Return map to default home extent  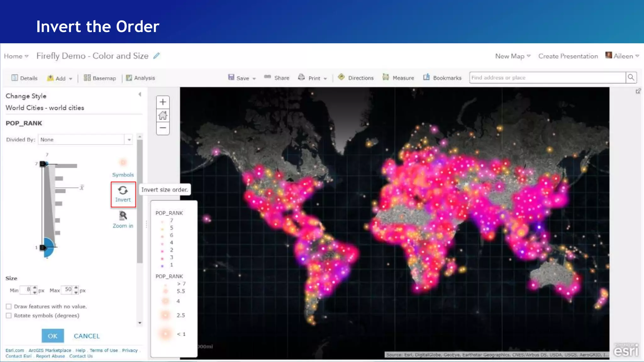163,115
